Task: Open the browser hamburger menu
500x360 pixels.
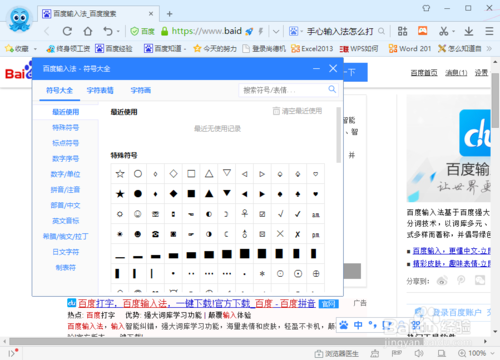Action: pyautogui.click(x=489, y=31)
